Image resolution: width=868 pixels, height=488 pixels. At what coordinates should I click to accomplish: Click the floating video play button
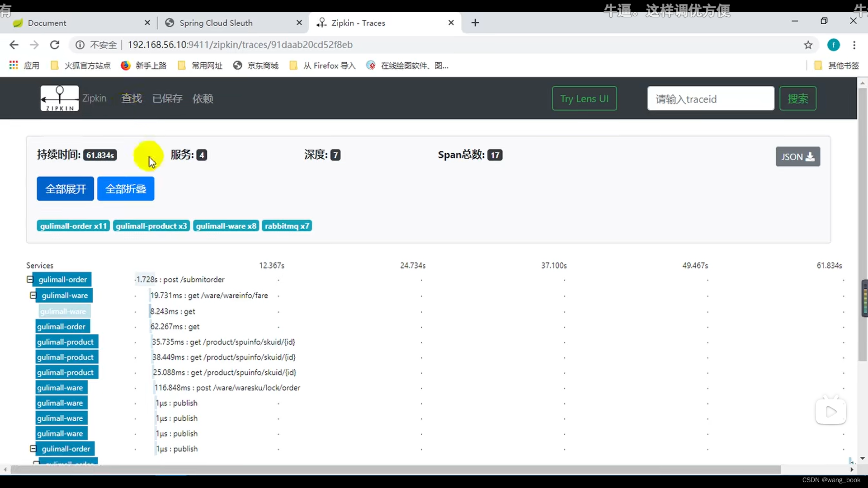831,412
